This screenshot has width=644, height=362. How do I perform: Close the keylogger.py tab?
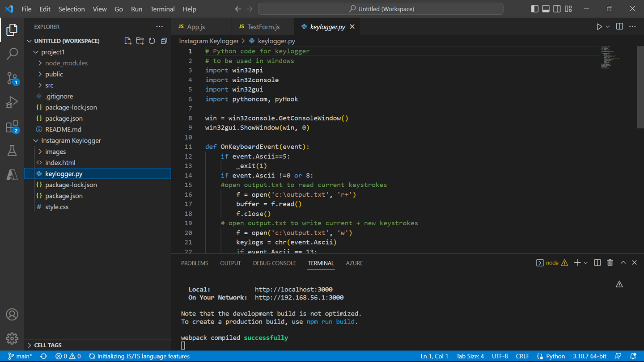pos(352,27)
